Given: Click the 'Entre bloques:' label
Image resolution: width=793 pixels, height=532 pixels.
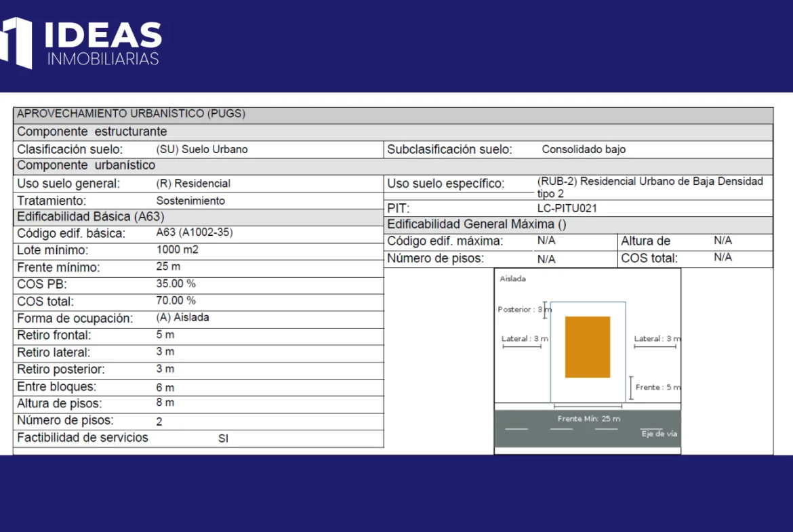Looking at the screenshot, I should click(x=57, y=386).
